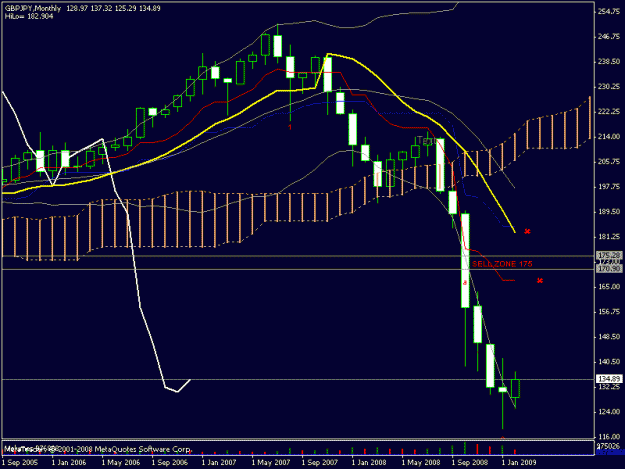Click the red '1' label below May 2007 candle
625x469 pixels.
pyautogui.click(x=290, y=127)
